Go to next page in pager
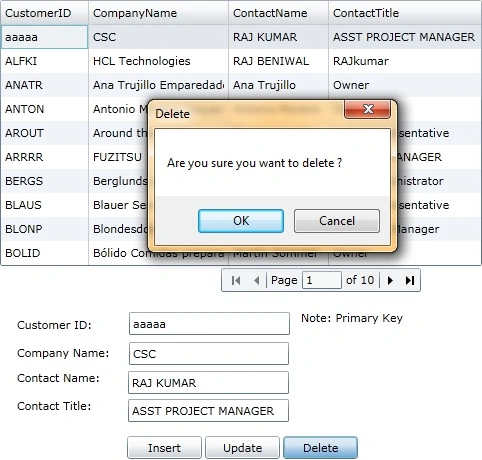The width and height of the screenshot is (482, 460). [390, 280]
